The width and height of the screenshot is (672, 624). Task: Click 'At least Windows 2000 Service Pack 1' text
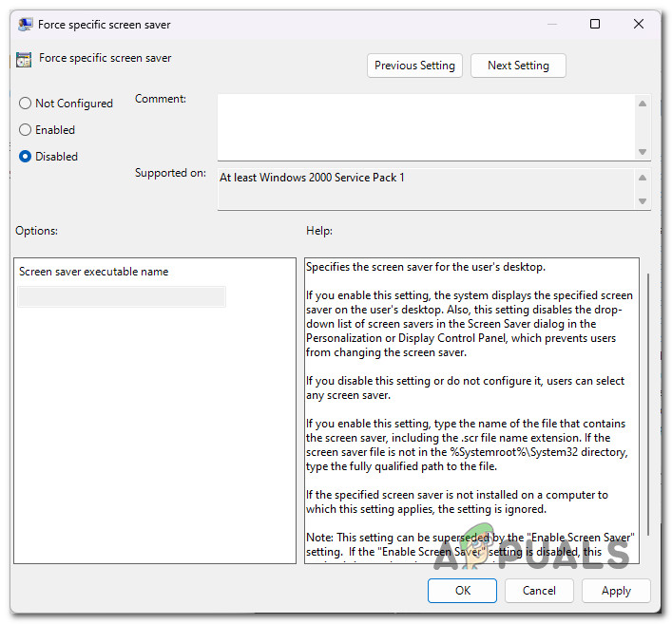tap(312, 178)
